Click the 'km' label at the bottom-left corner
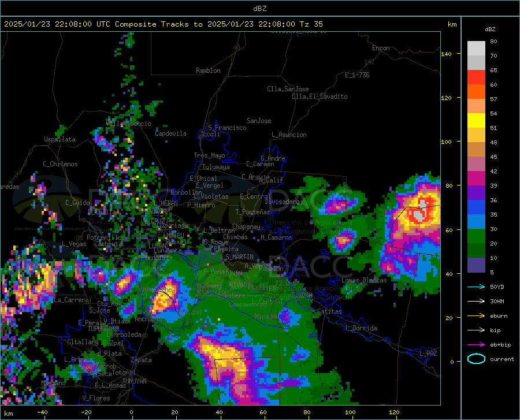Image resolution: width=520 pixels, height=420 pixels. click(8, 414)
